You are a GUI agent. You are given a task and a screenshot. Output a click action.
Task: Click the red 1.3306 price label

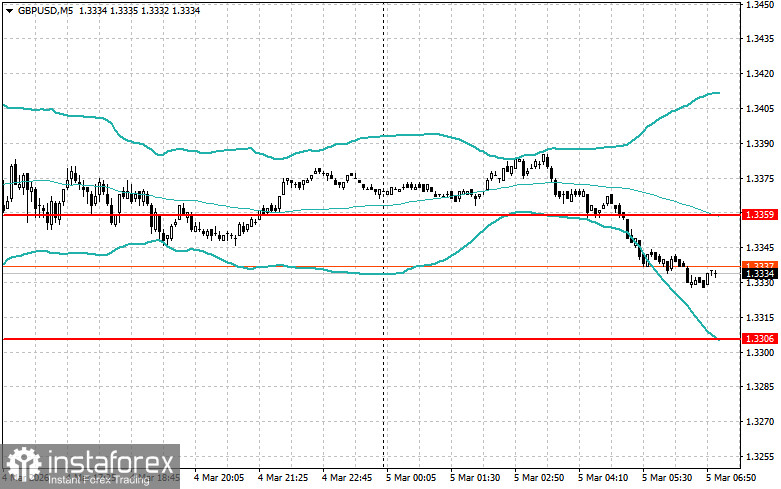[x=759, y=339]
